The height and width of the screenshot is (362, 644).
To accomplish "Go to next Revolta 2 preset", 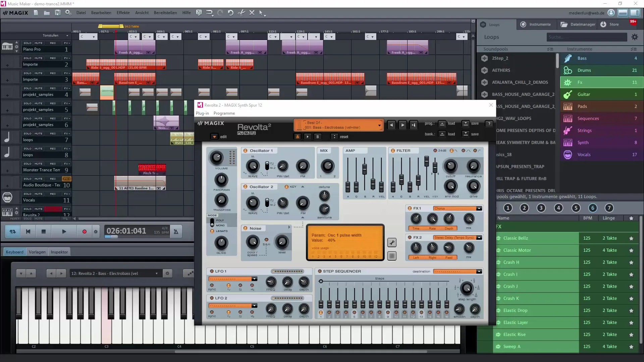I will click(402, 125).
